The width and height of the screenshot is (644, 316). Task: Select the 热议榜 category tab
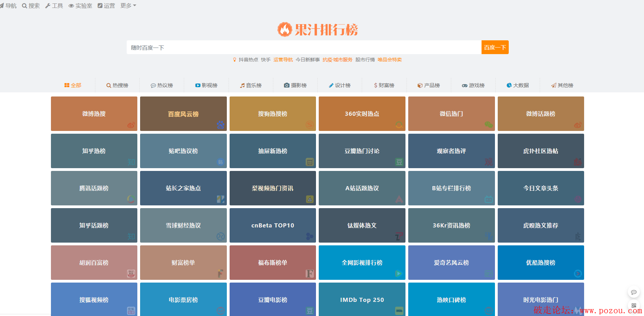tap(162, 85)
